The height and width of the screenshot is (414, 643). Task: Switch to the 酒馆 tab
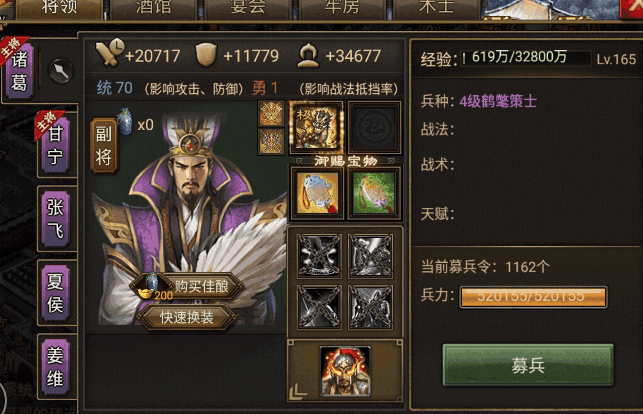tap(154, 8)
